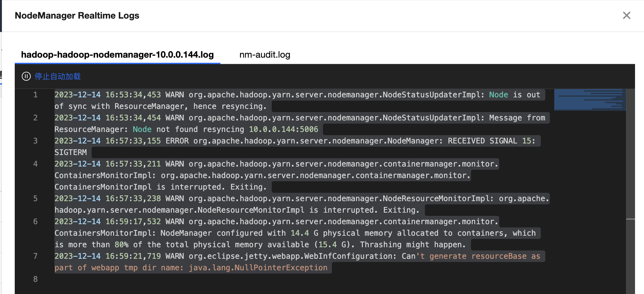The height and width of the screenshot is (294, 644).
Task: Click the pause icon beside 停止自动加载
Action: (x=26, y=76)
